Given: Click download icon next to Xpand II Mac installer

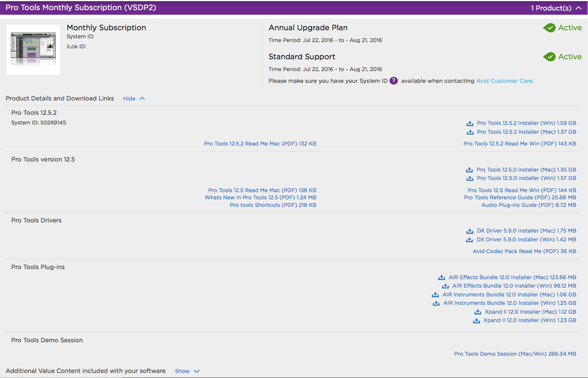Looking at the screenshot, I should [478, 312].
